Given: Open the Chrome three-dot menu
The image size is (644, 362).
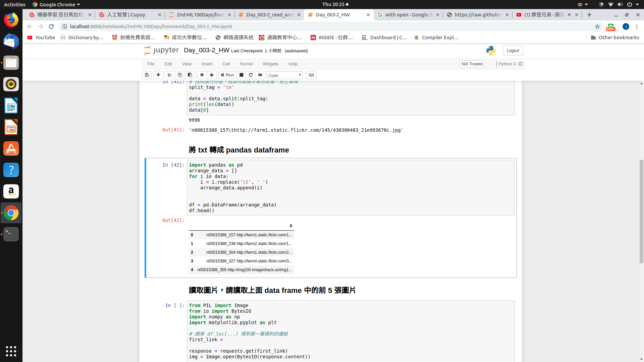Looking at the screenshot, I should tap(637, 26).
